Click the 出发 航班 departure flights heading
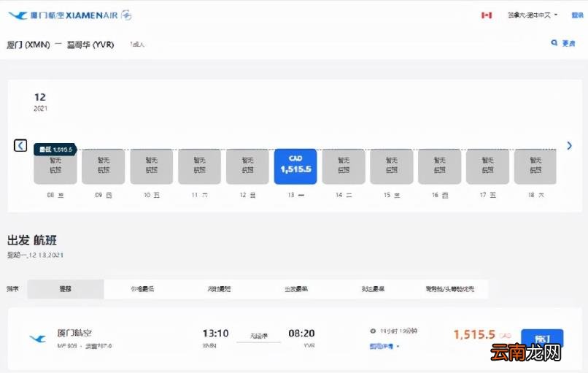Viewport: 588px width, 373px height. (32, 240)
